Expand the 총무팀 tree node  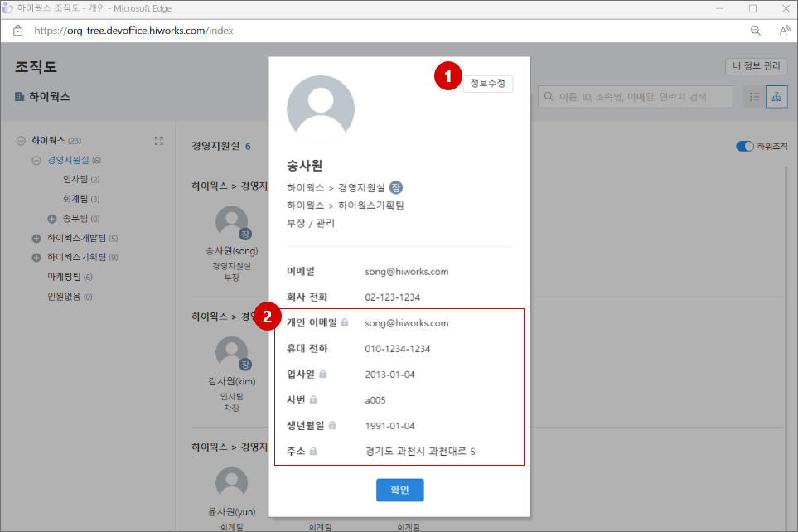(52, 219)
